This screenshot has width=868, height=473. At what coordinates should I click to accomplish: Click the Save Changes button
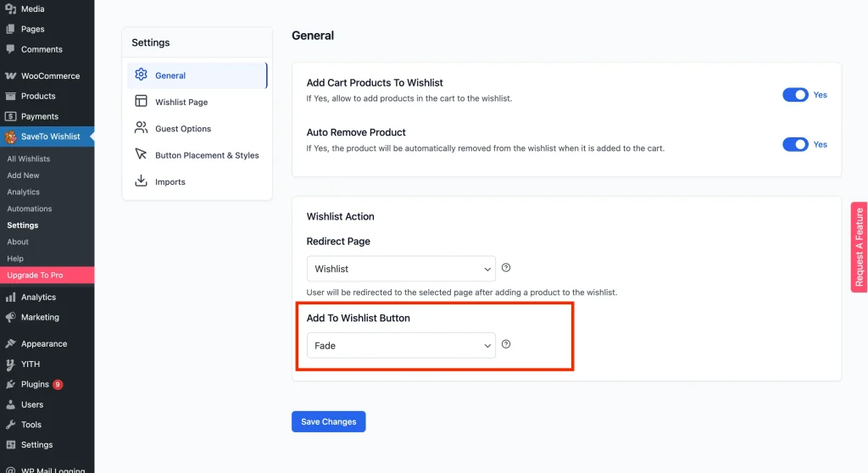click(329, 421)
